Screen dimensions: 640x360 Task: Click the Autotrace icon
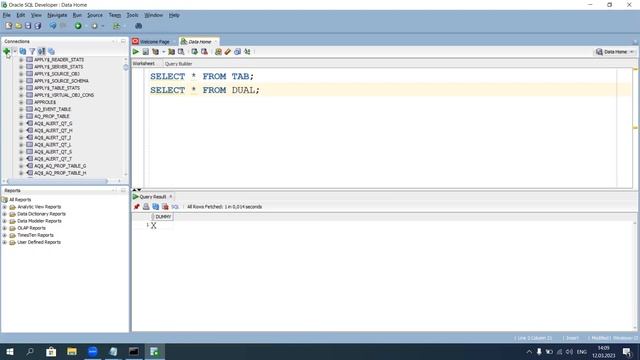click(x=172, y=51)
